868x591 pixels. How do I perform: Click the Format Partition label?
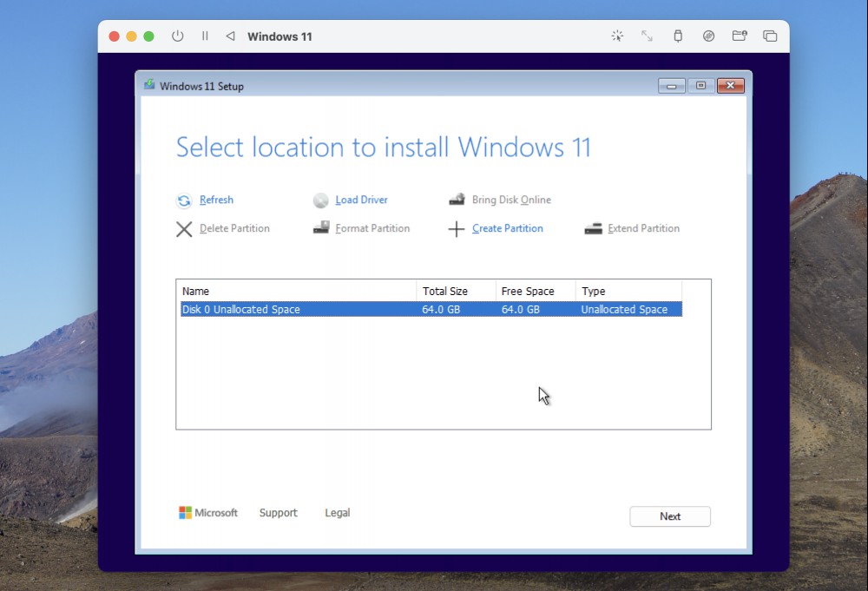coord(372,228)
